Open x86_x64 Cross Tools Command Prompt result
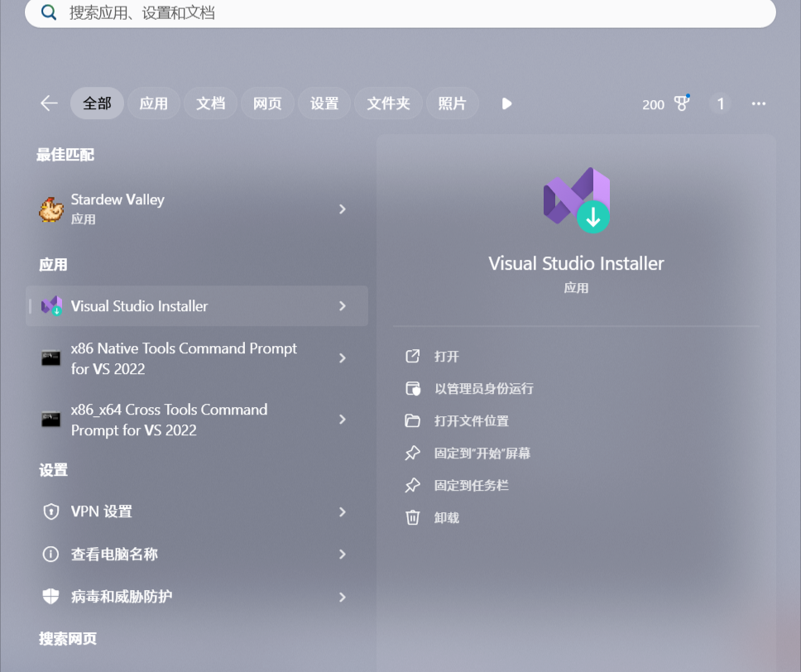801x672 pixels. pos(197,420)
